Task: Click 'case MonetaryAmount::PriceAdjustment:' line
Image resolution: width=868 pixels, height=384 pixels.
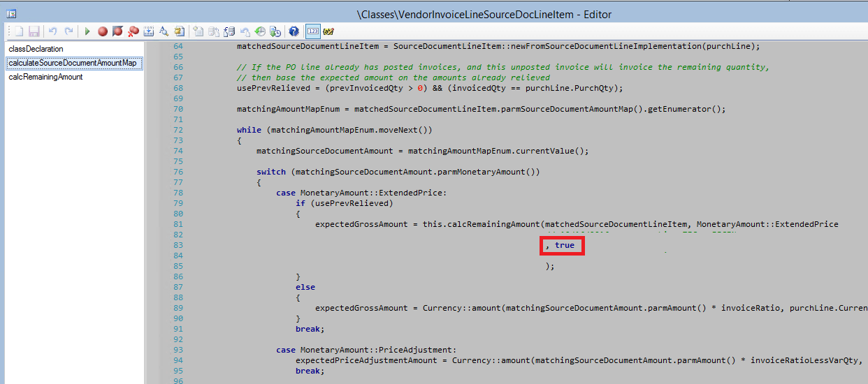Action: click(x=366, y=350)
